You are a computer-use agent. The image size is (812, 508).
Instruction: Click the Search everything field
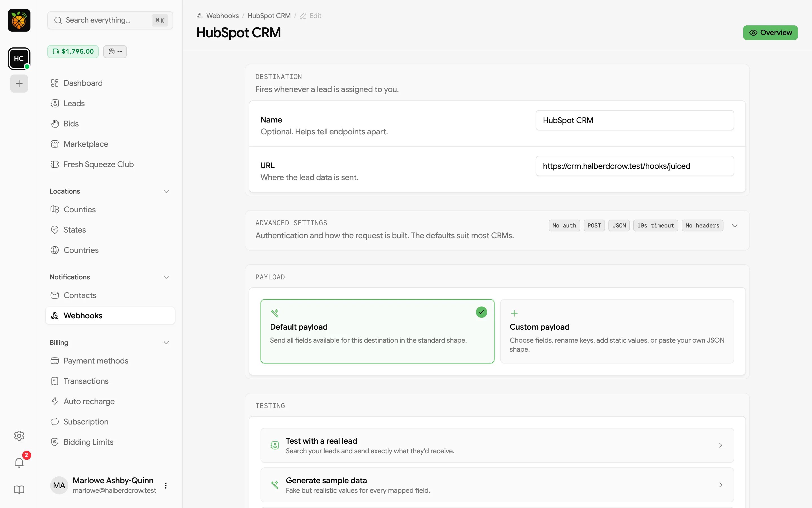point(110,20)
